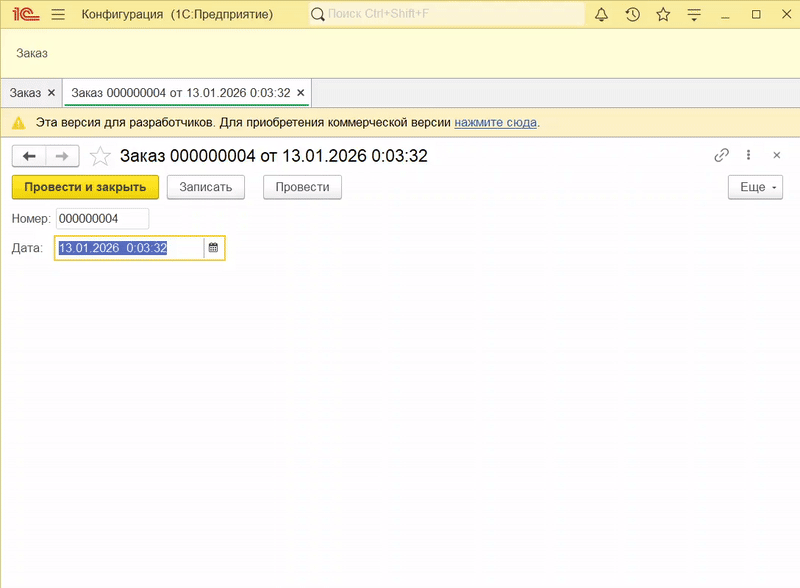This screenshot has height=588, width=800.
Task: Switch to the Заказ list tab
Action: (26, 93)
